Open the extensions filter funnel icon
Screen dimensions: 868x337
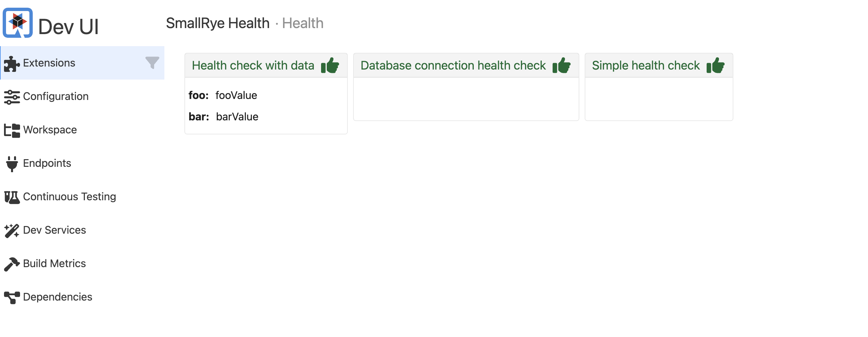coord(152,63)
